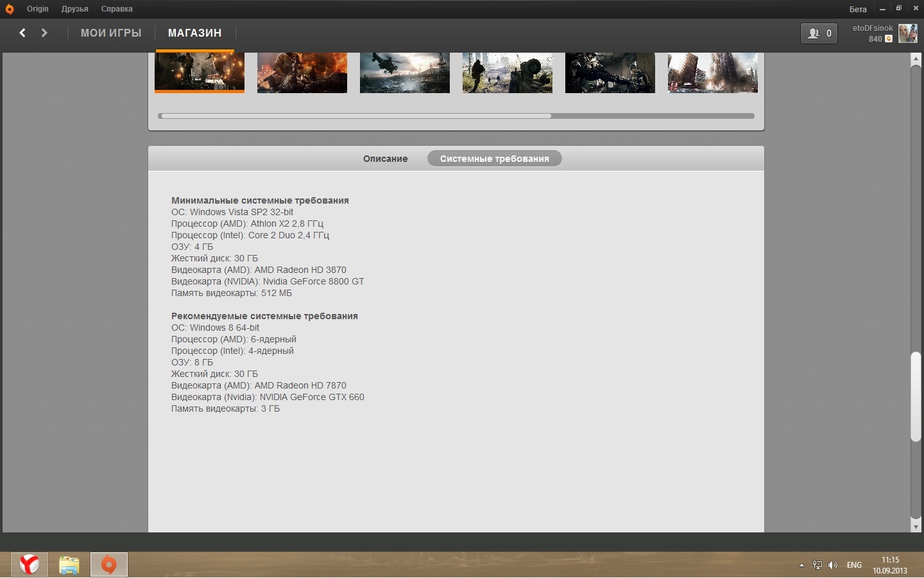The height and width of the screenshot is (578, 924).
Task: Click the Origin logo icon in title bar
Action: 9,9
